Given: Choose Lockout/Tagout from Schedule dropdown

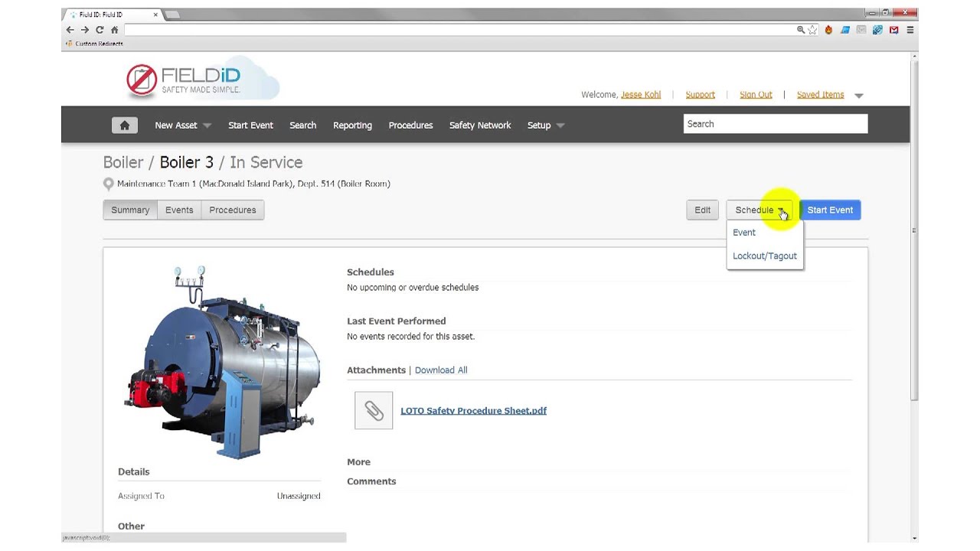Looking at the screenshot, I should tap(765, 256).
